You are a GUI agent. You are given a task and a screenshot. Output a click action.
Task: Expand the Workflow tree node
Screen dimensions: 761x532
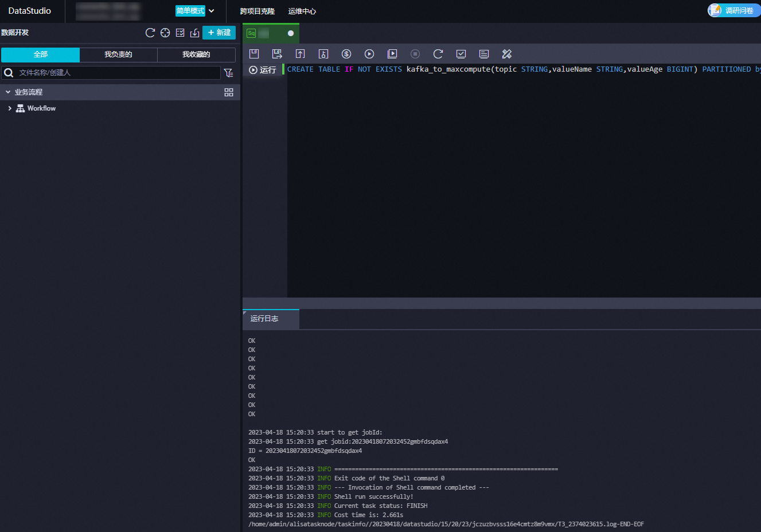[10, 108]
